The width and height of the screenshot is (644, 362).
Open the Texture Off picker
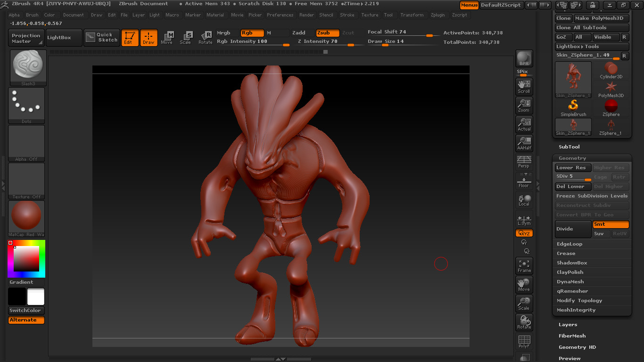click(26, 181)
